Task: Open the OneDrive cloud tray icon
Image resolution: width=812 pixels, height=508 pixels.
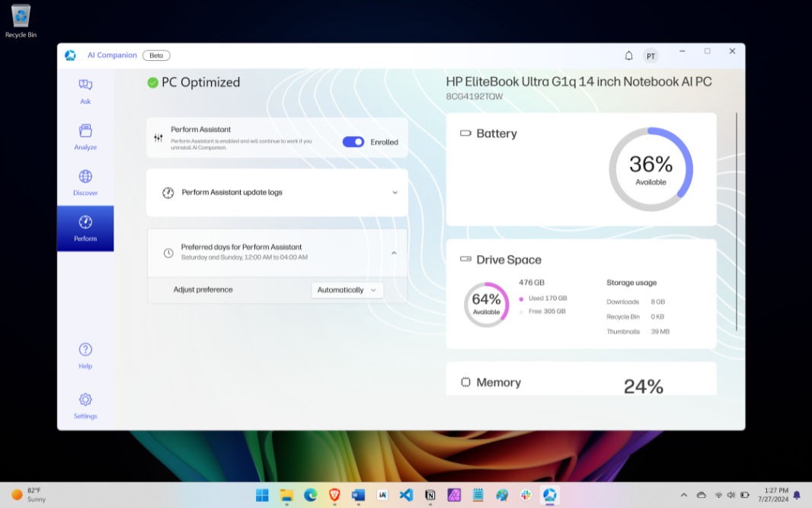Action: pyautogui.click(x=702, y=496)
